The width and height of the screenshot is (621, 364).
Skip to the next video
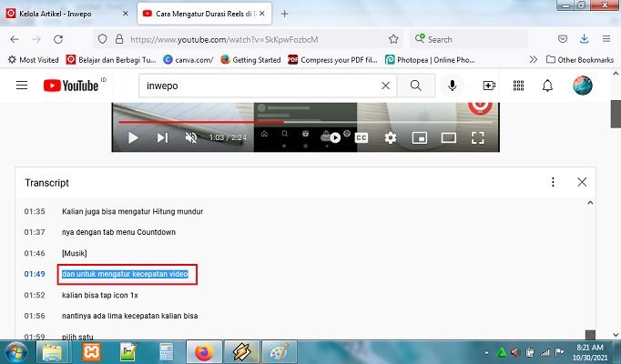pos(162,137)
